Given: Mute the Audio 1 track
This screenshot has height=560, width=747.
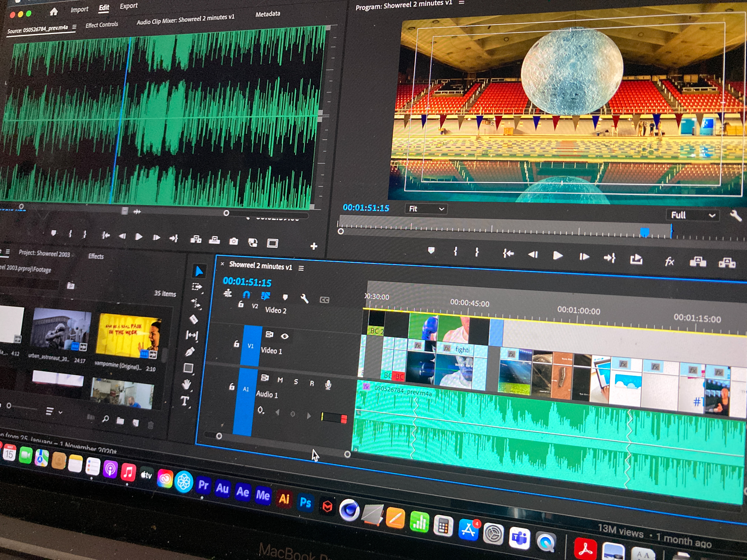Looking at the screenshot, I should point(280,380).
